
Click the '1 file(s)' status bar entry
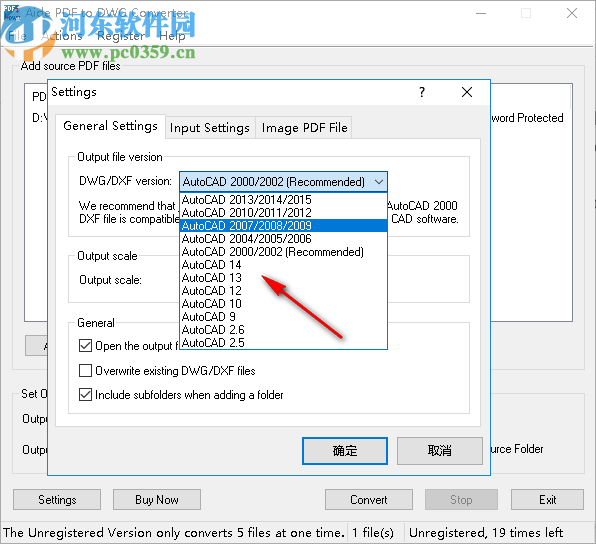(372, 533)
